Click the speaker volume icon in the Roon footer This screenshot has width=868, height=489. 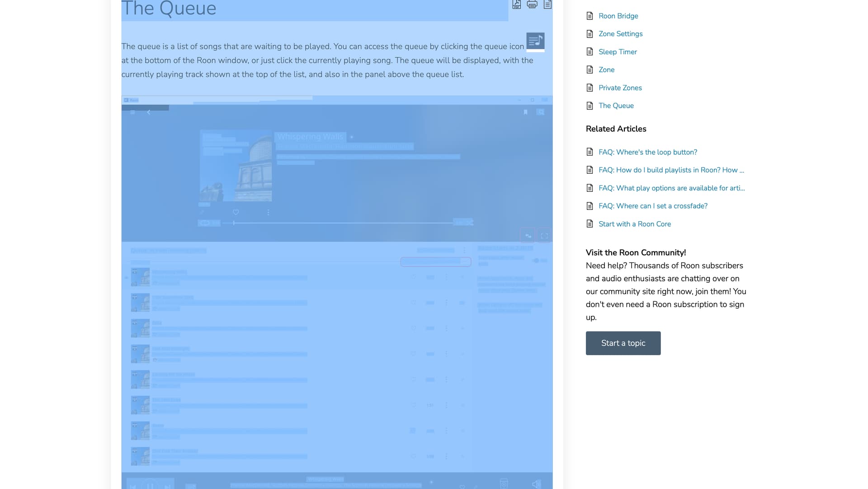(x=536, y=484)
